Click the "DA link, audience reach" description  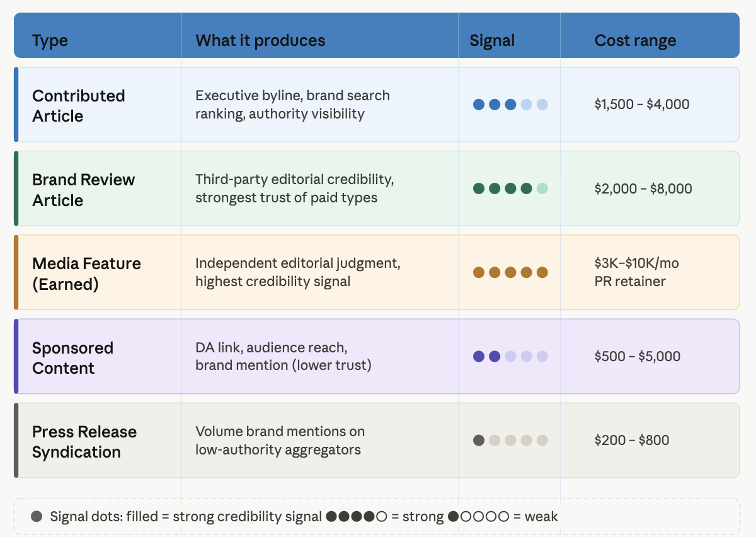click(x=283, y=356)
